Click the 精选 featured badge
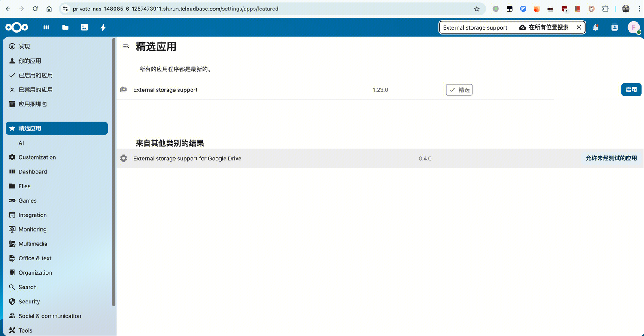This screenshot has height=336, width=644. tap(459, 90)
